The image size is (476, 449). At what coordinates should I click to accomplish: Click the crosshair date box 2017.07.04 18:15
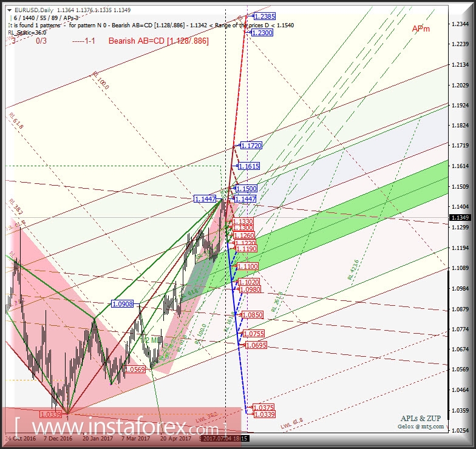(225, 438)
